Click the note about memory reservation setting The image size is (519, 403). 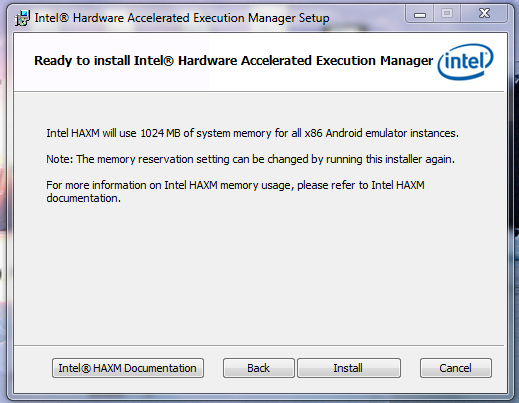pyautogui.click(x=250, y=159)
